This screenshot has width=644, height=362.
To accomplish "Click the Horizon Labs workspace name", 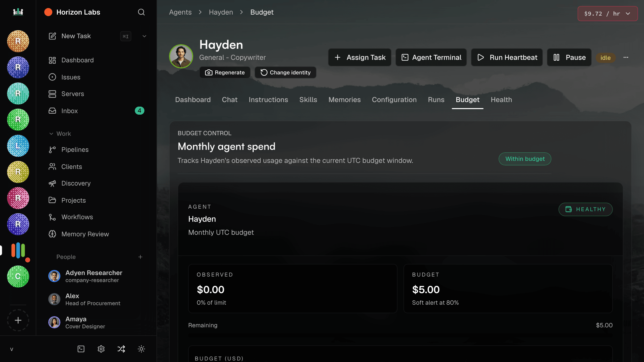I will coord(78,12).
